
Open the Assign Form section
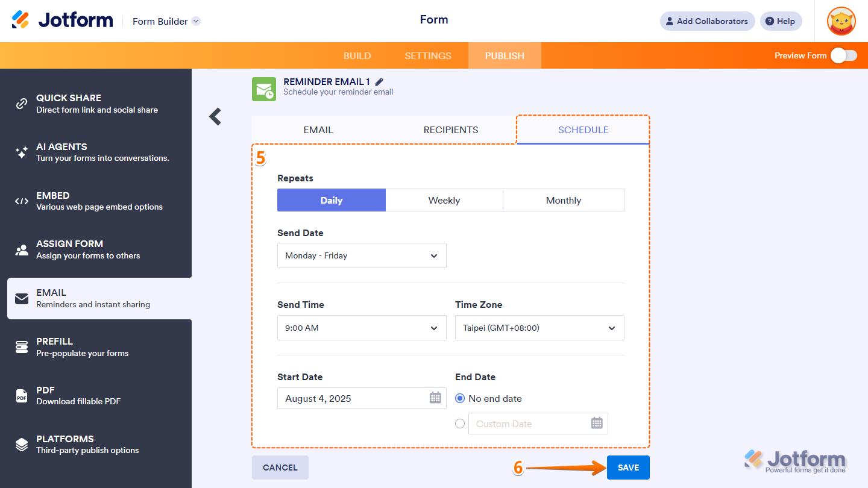[22, 249]
